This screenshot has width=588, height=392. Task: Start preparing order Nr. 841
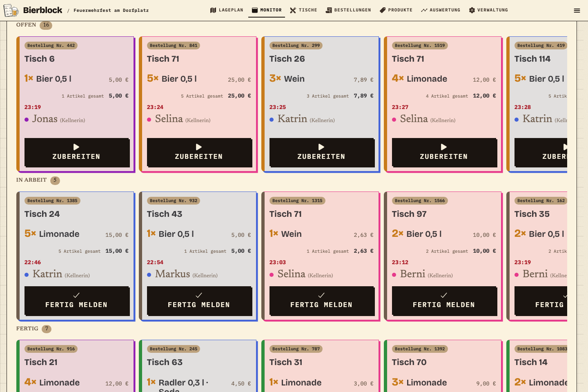point(199,152)
